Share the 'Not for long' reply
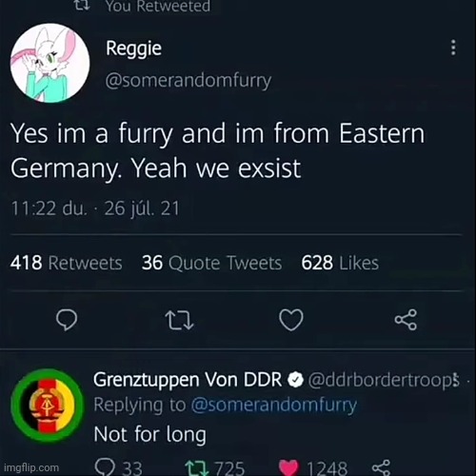The width and height of the screenshot is (476, 476). 381,467
